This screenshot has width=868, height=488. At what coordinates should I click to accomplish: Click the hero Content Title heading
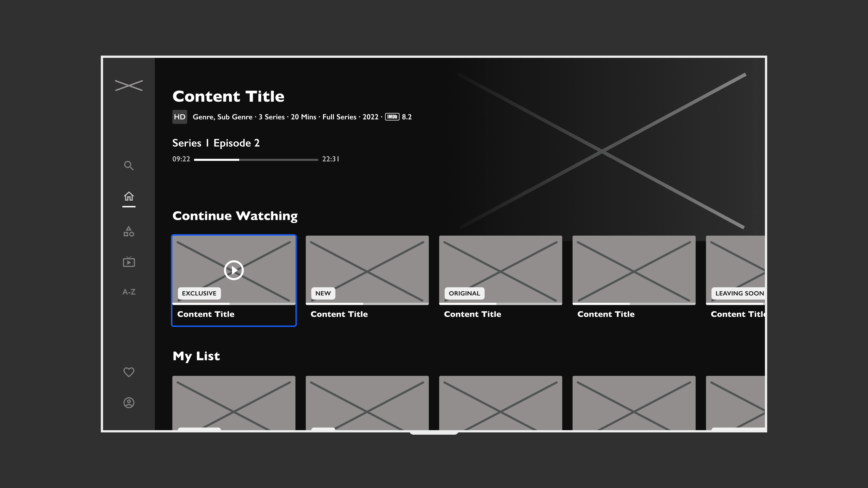coord(229,96)
